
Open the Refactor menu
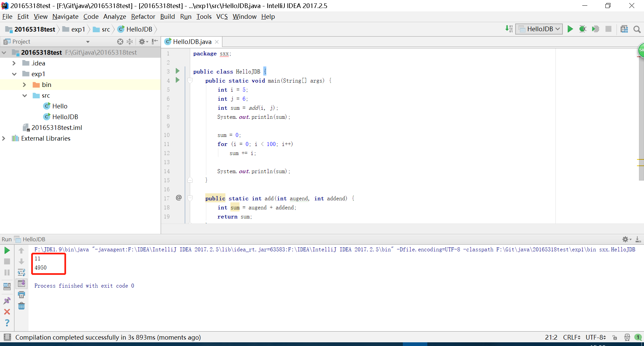tap(143, 16)
